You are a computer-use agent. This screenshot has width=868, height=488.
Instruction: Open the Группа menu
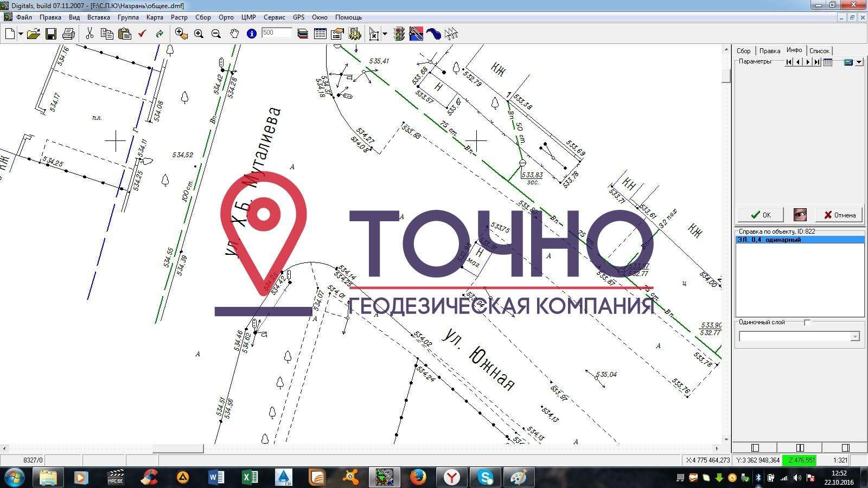pos(128,17)
